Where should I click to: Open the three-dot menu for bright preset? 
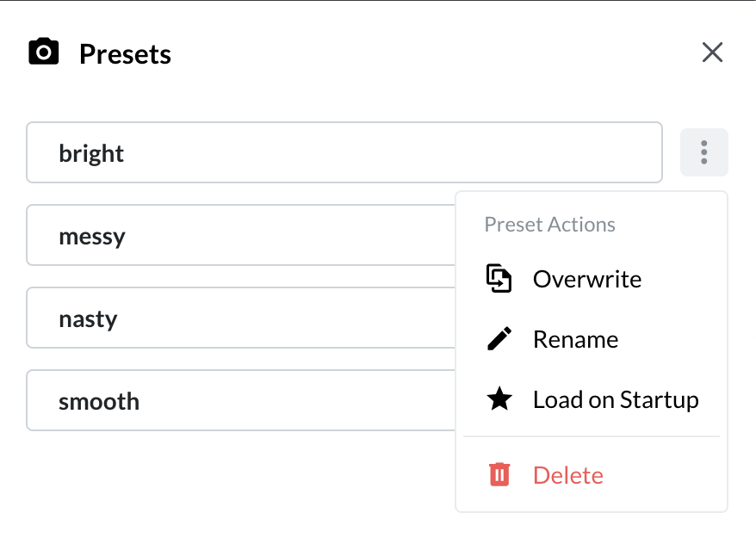click(704, 152)
